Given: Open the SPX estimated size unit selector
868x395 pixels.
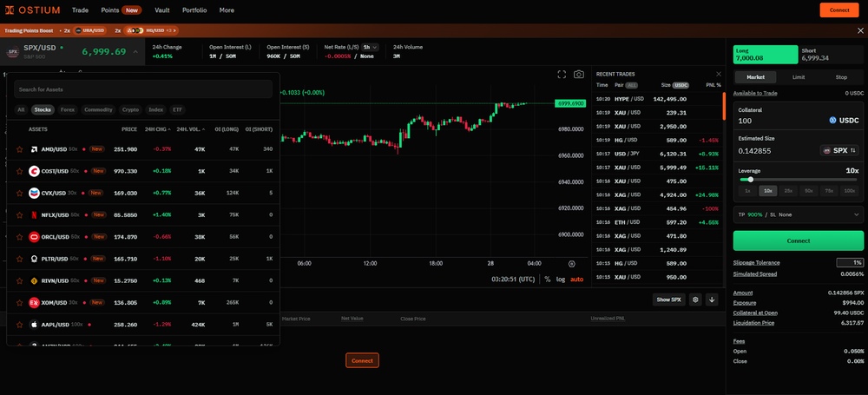Looking at the screenshot, I should (x=838, y=151).
